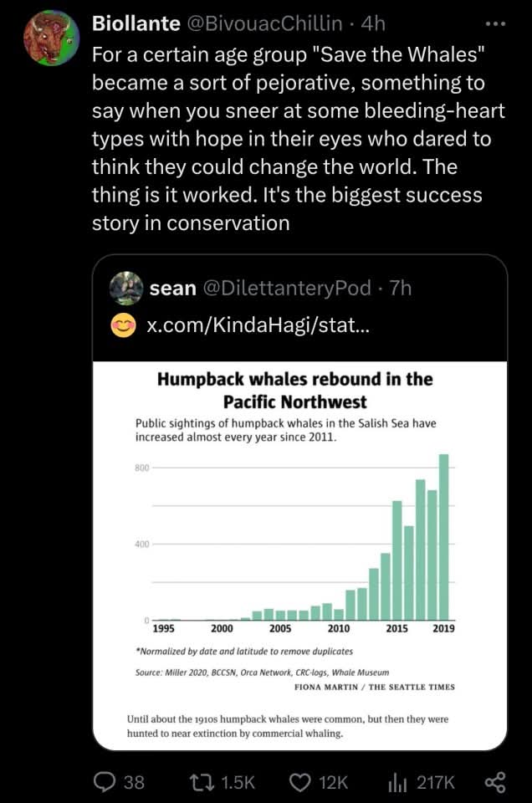Share the tweet using the share icon
This screenshot has width=532, height=803.
[495, 781]
